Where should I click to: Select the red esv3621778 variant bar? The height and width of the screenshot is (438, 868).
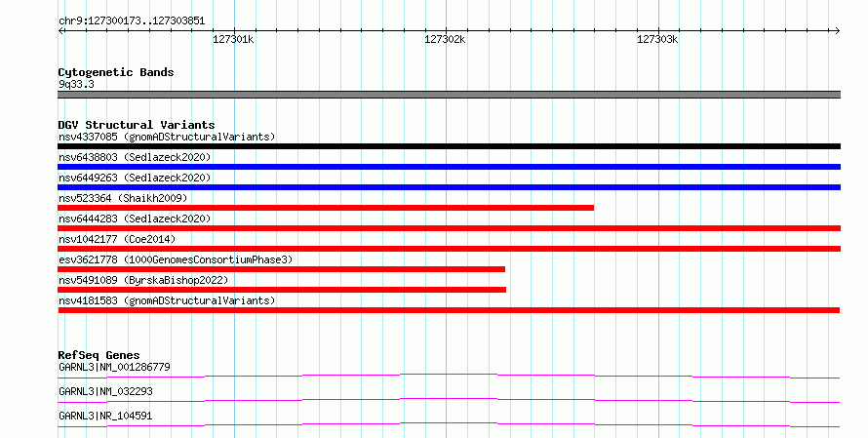[281, 269]
